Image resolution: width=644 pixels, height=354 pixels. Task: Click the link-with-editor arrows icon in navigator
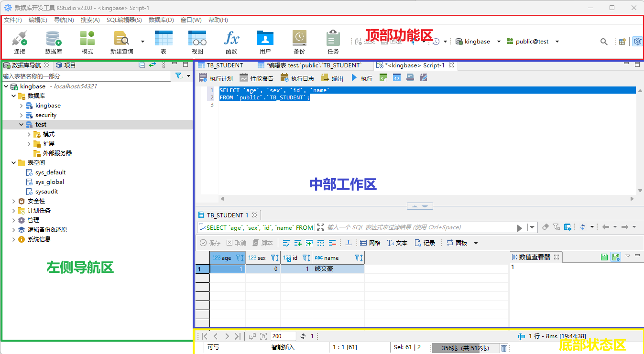point(153,65)
